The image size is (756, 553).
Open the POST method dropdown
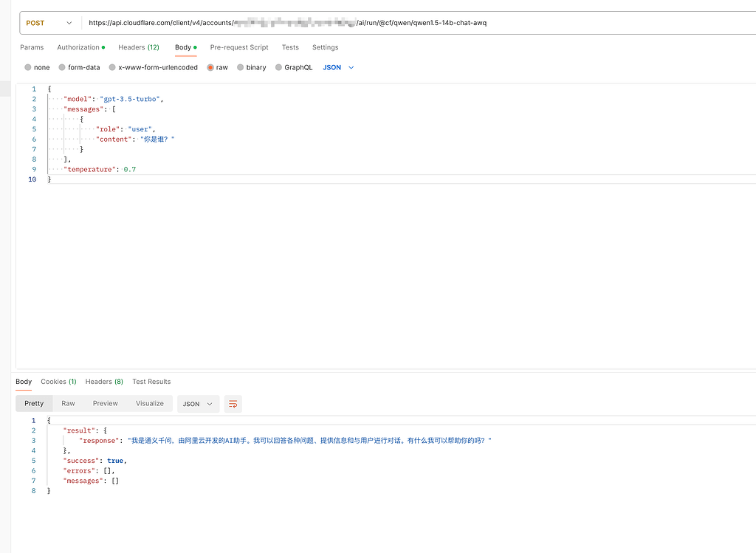[49, 23]
